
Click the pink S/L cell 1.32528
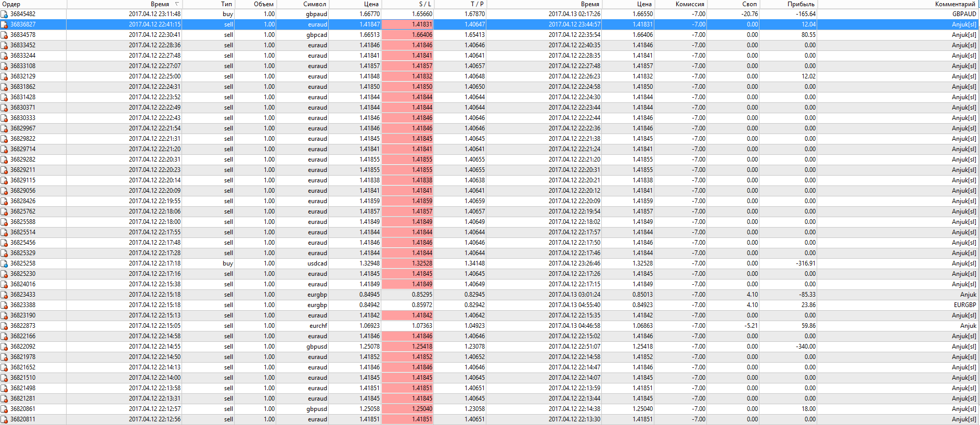point(407,263)
